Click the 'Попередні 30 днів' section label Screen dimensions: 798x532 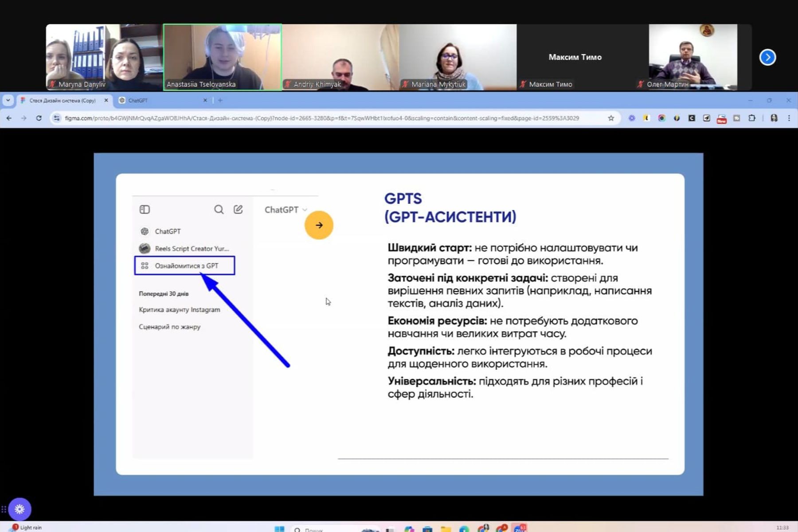point(164,293)
